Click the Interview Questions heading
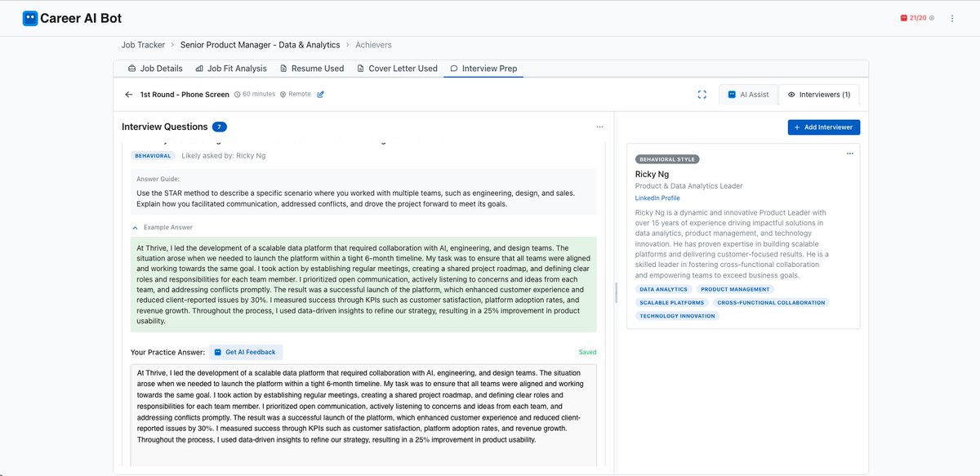The width and height of the screenshot is (980, 476). tap(165, 127)
